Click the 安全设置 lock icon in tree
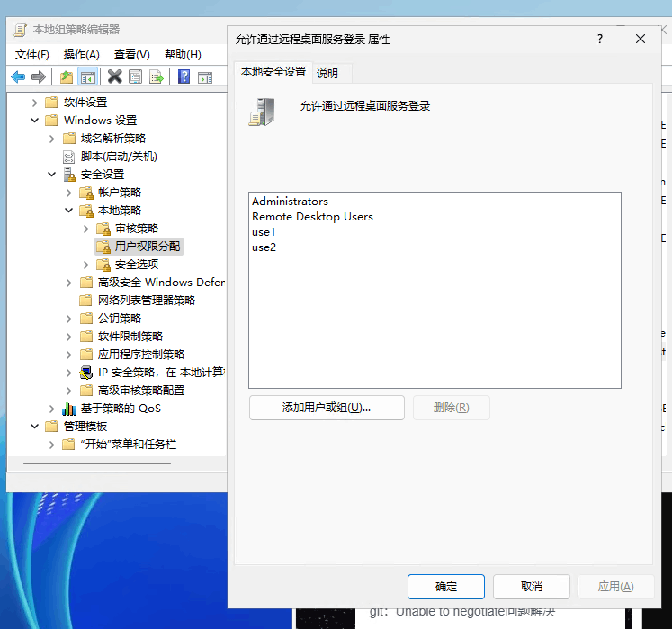The width and height of the screenshot is (672, 629). [x=69, y=175]
